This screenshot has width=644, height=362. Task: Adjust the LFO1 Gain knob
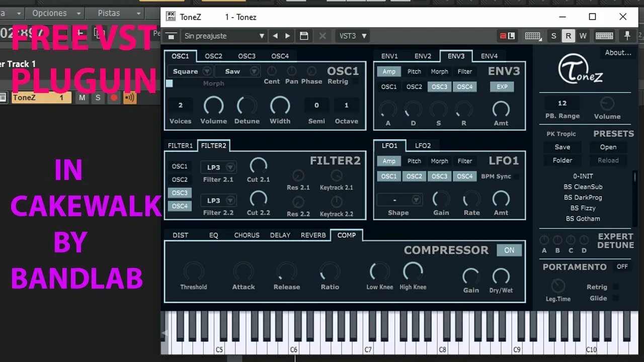pyautogui.click(x=441, y=199)
